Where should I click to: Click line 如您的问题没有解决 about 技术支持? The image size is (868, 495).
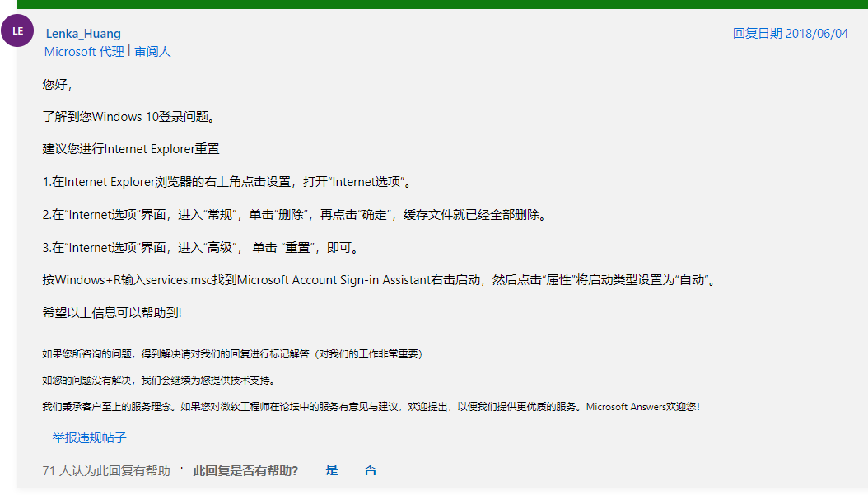click(160, 381)
